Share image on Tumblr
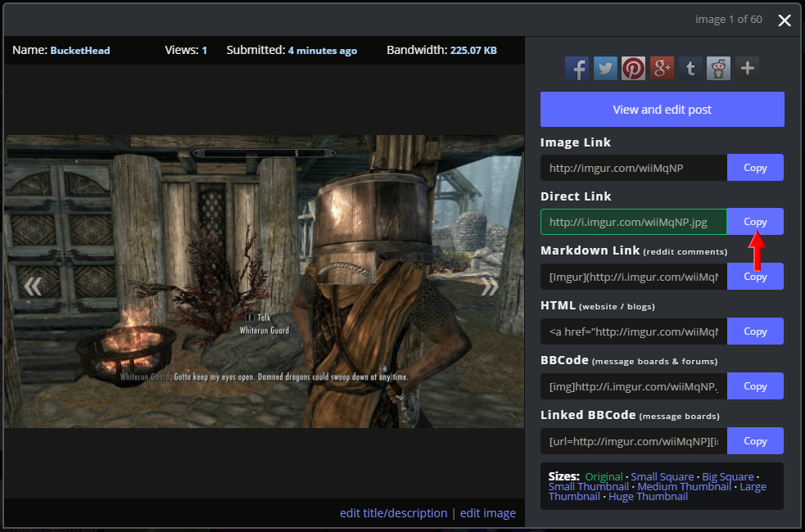This screenshot has height=532, width=805. 690,68
